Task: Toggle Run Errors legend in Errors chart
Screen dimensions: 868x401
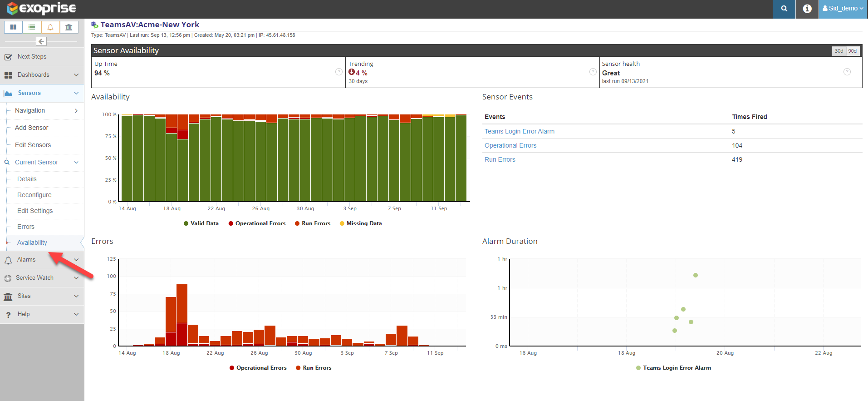Action: click(314, 368)
